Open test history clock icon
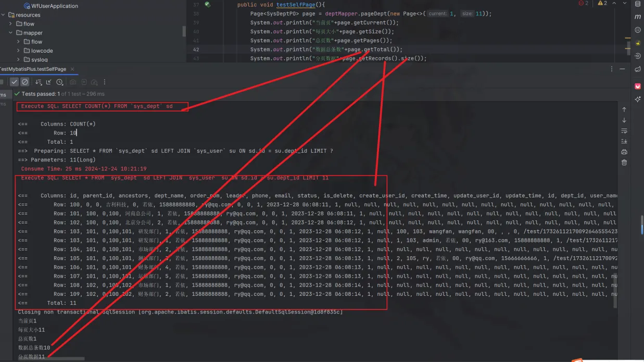644x362 pixels. pos(60,82)
